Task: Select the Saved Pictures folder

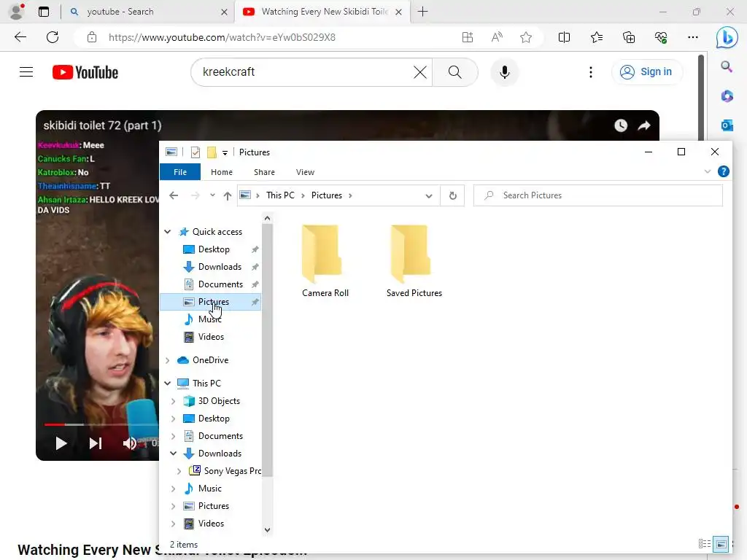Action: point(414,261)
